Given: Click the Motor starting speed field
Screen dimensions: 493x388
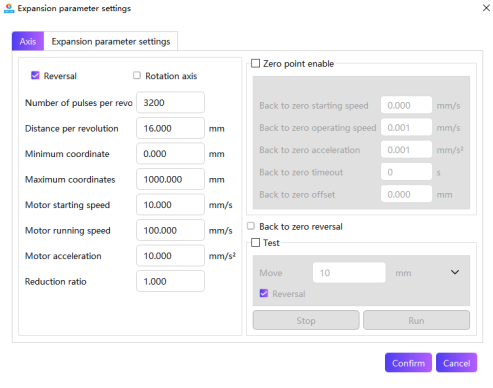Looking at the screenshot, I should (x=170, y=205).
